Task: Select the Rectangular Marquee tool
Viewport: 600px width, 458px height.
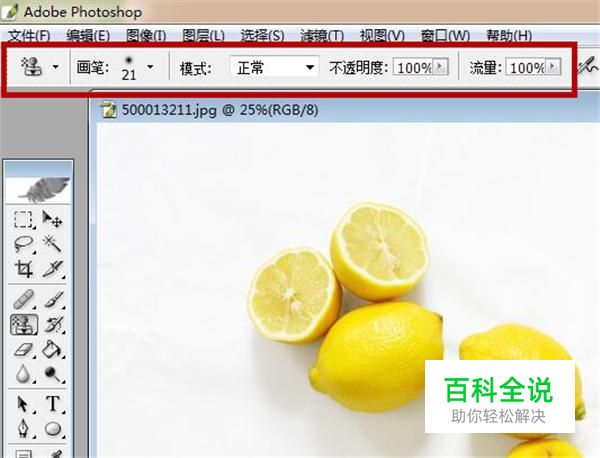Action: tap(23, 220)
